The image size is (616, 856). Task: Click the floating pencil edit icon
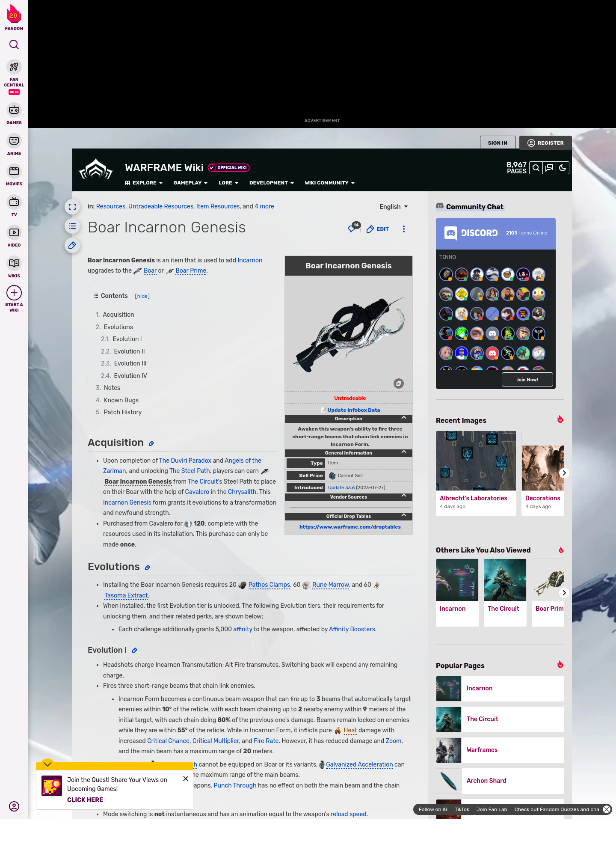72,245
